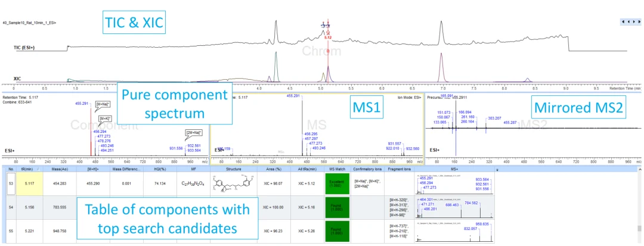The width and height of the screenshot is (644, 246).
Task: Click All tRs cell XIC = 5.26
Action: point(307,231)
